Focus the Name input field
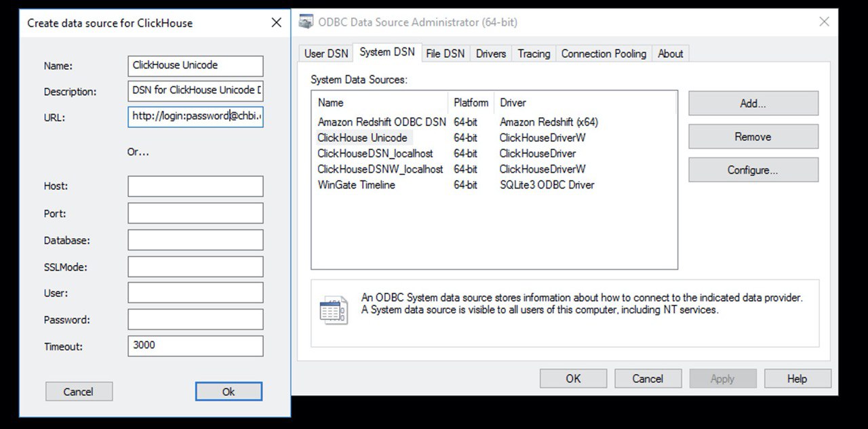 (x=195, y=66)
